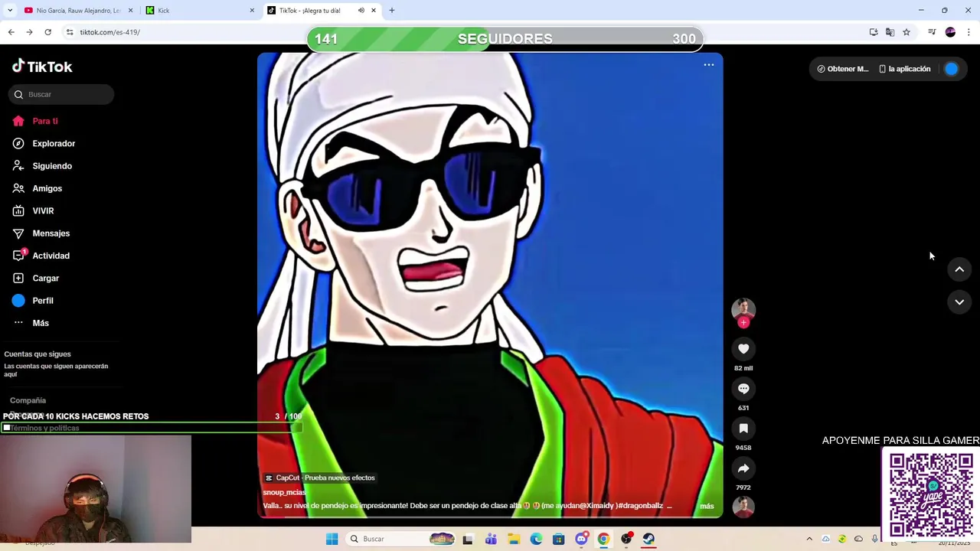Open Discord from the taskbar
The height and width of the screenshot is (551, 980).
581,540
